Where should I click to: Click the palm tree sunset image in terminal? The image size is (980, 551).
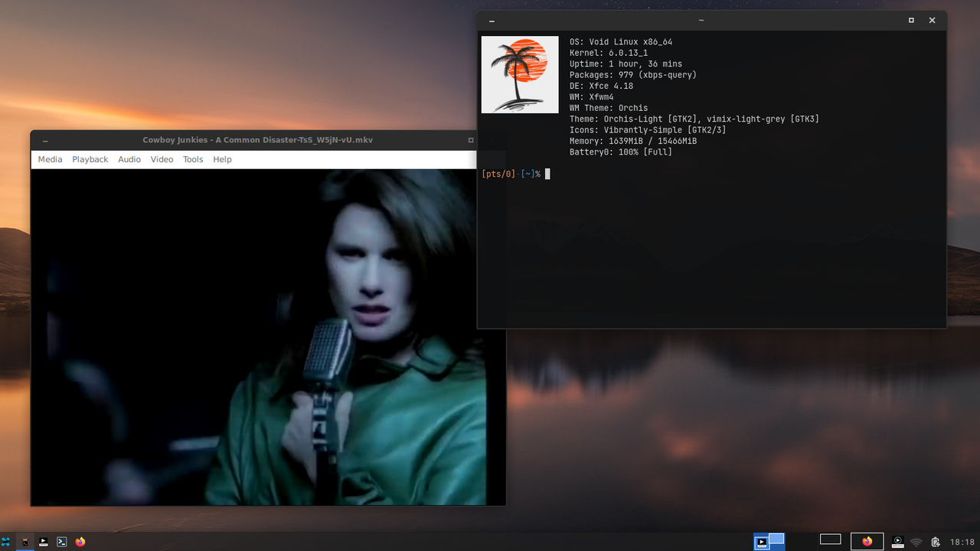[520, 75]
